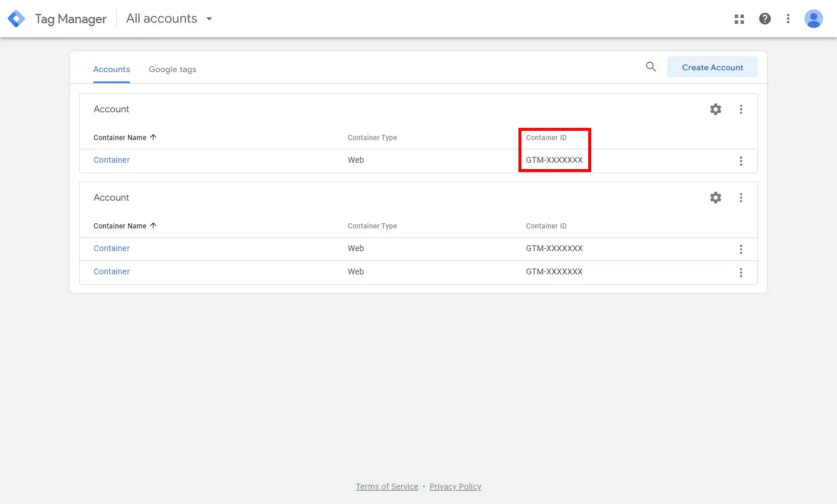Open the Container link in first Account
Screen dimensions: 837x504
point(112,160)
